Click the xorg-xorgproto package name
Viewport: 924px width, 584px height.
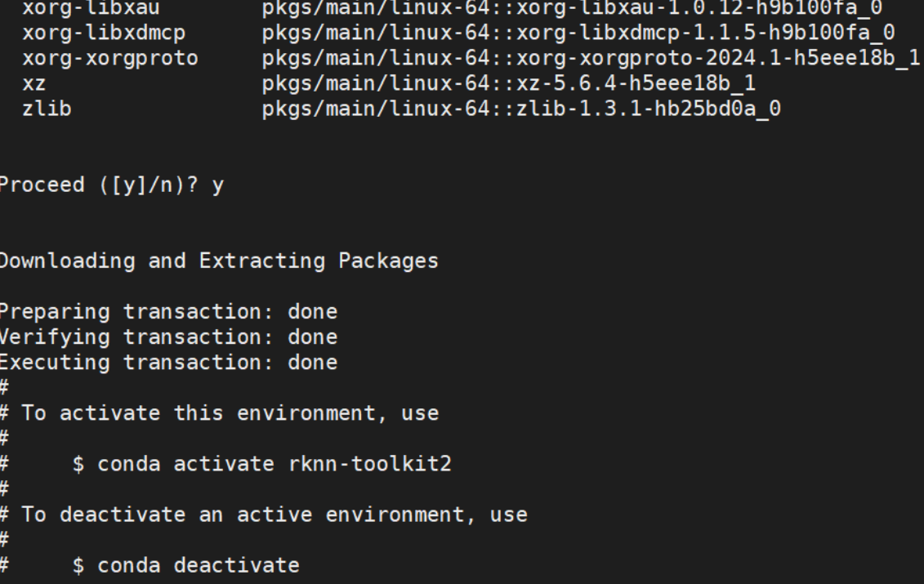coord(110,58)
